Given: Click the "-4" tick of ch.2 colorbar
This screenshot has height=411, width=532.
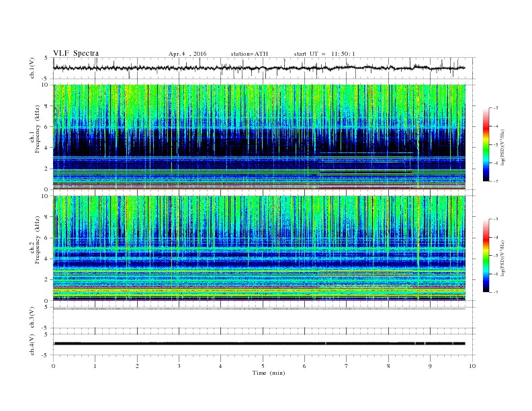Looking at the screenshot, I should pos(495,237).
